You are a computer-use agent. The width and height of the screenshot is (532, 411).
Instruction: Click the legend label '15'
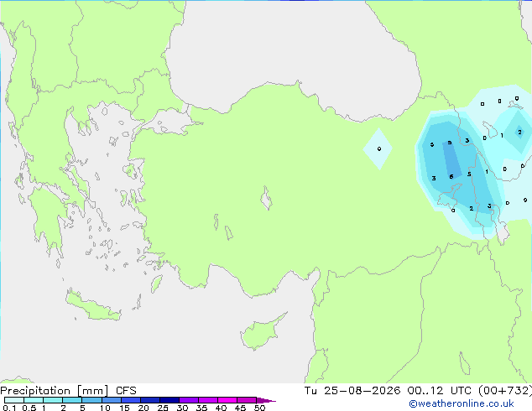pos(124,408)
